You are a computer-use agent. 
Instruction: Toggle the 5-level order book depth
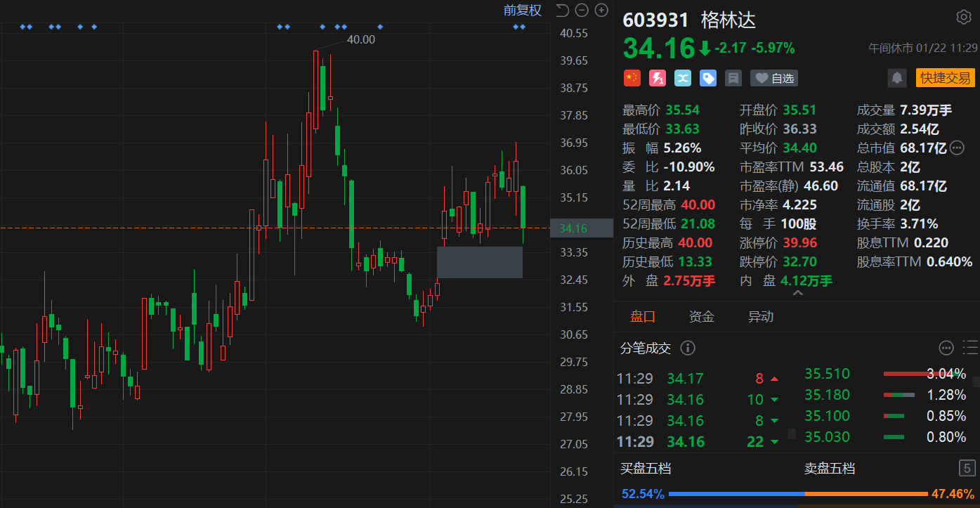[967, 468]
